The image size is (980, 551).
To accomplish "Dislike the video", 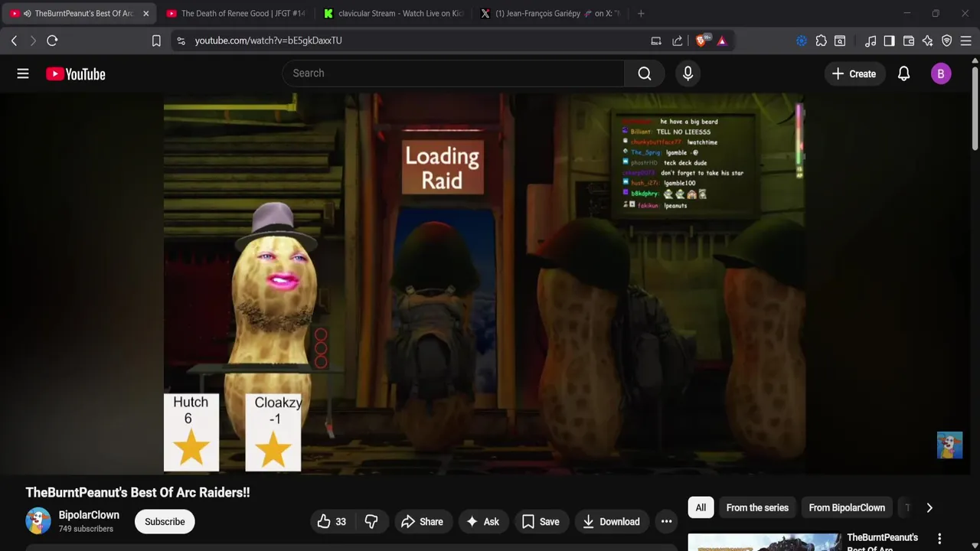I will click(371, 522).
